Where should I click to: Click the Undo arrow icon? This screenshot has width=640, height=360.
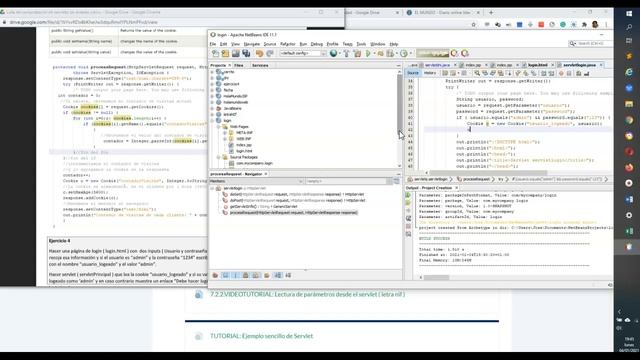259,53
